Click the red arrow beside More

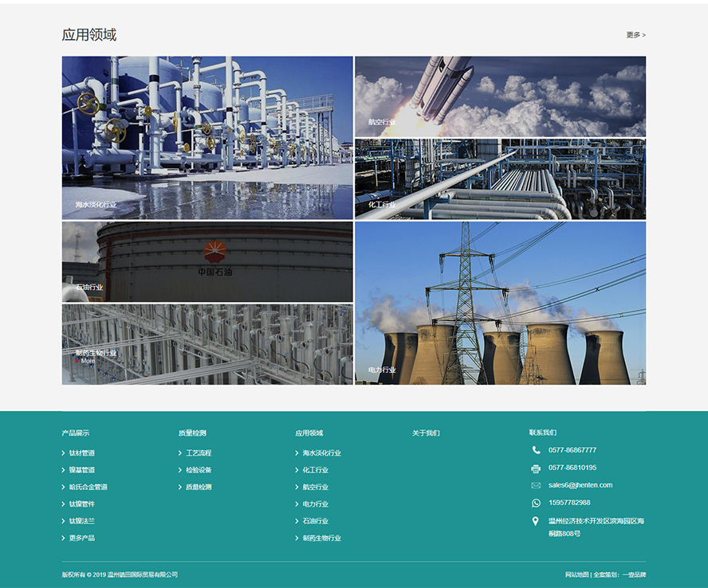click(77, 361)
